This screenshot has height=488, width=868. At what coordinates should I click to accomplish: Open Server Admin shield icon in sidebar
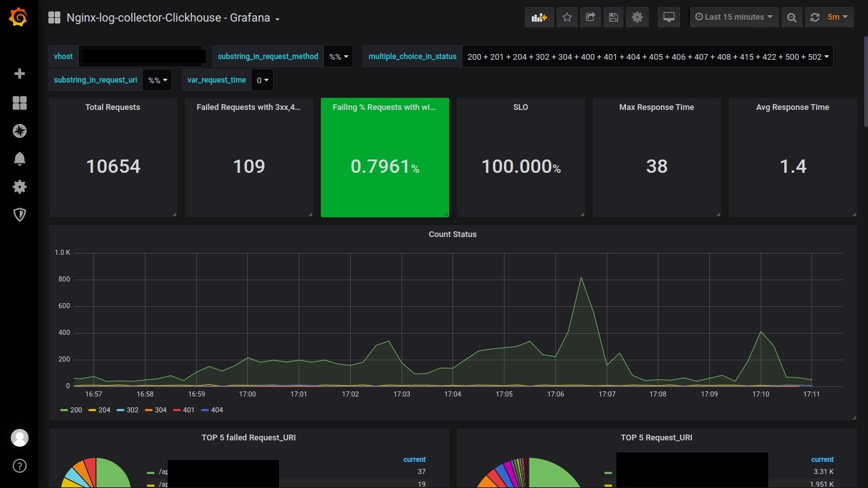click(20, 215)
